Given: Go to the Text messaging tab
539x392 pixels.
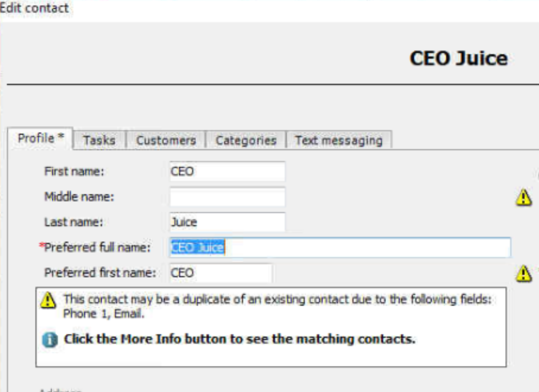Looking at the screenshot, I should (x=339, y=140).
